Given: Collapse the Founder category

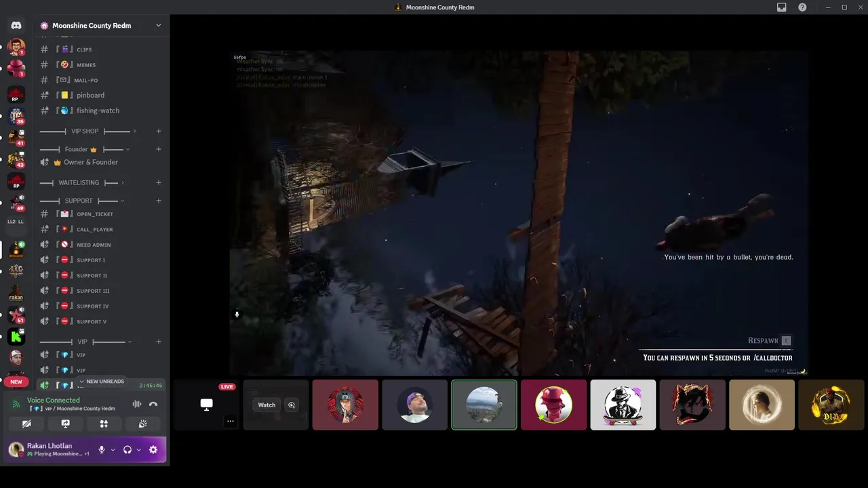Looking at the screenshot, I should 85,149.
